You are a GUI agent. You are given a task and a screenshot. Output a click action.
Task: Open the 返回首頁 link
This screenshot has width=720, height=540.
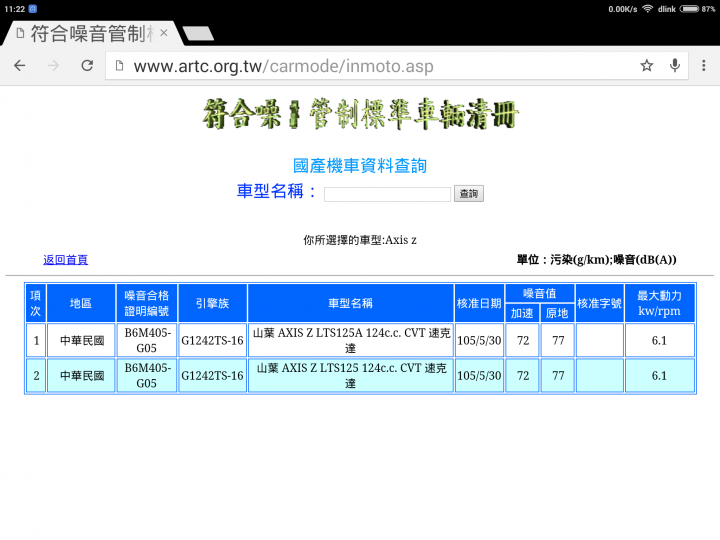point(65,260)
